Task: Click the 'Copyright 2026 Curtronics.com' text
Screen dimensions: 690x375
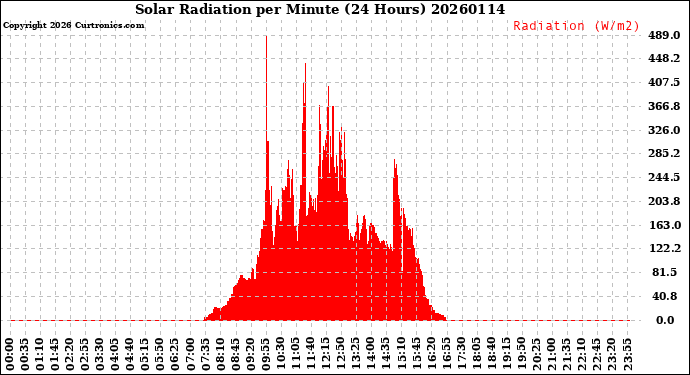Action: (73, 25)
